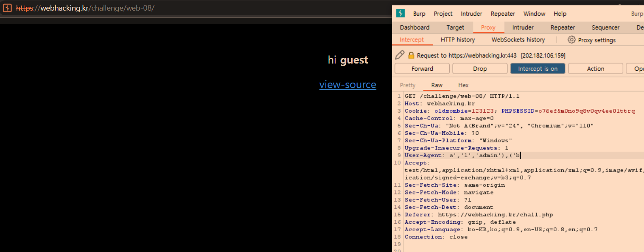
Task: Click the Sec-Ch-Ua-Platform "Windows" line
Action: [458, 141]
